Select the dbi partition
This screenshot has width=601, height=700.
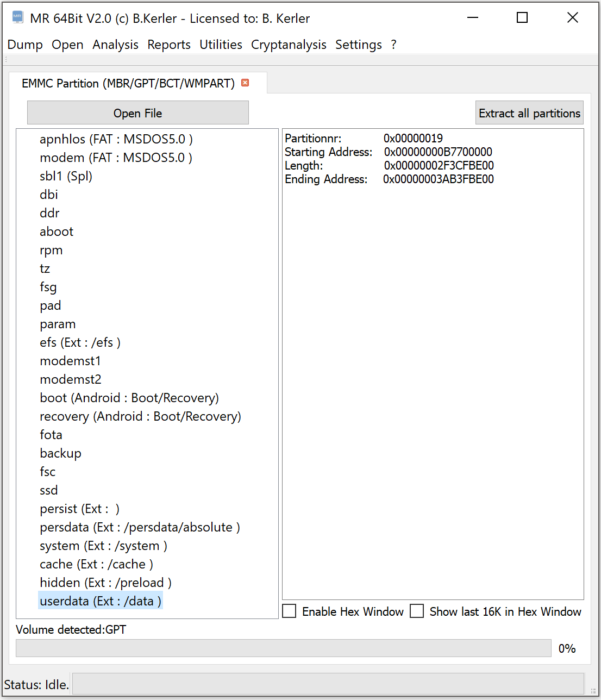pos(49,195)
